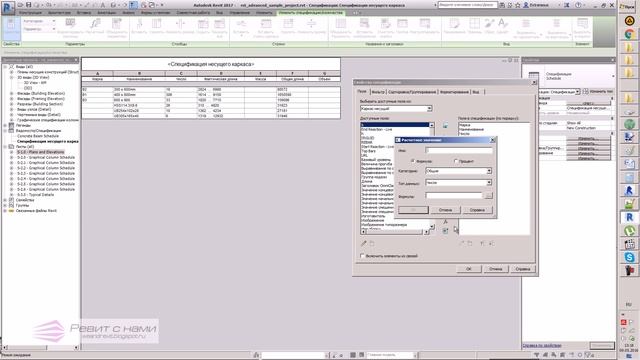The image size is (640, 360).
Task: Switch to the Фильтр tab
Action: point(378,92)
